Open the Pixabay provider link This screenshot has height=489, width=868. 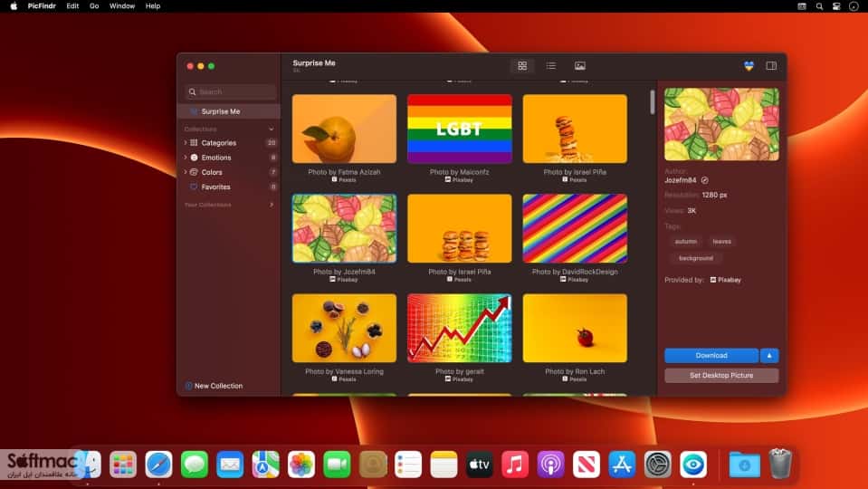click(725, 280)
